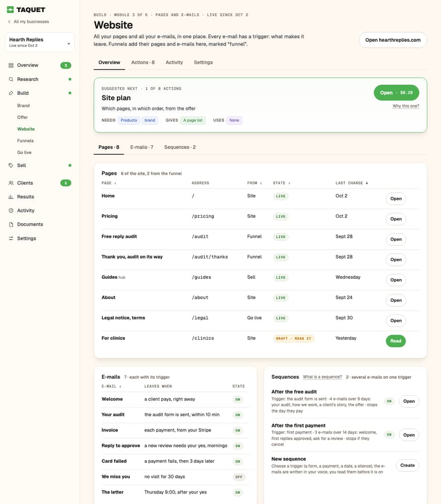Click the brand needs tag
The image size is (441, 504).
coord(150,120)
